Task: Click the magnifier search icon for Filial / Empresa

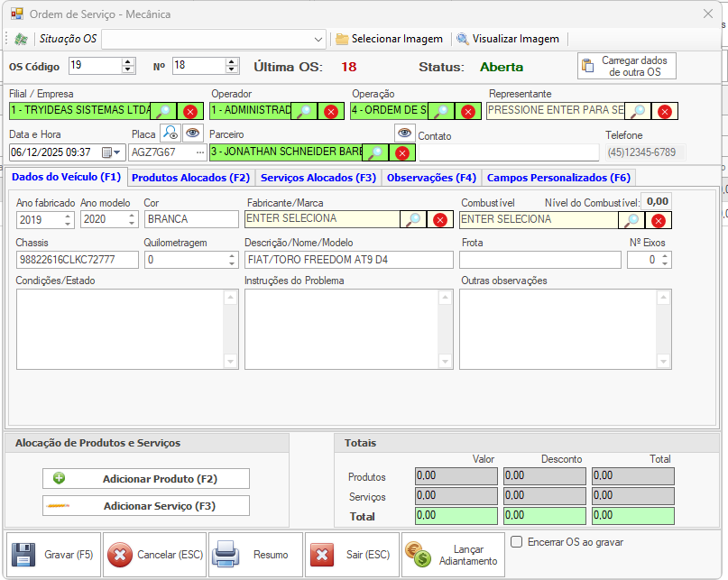Action: point(163,111)
